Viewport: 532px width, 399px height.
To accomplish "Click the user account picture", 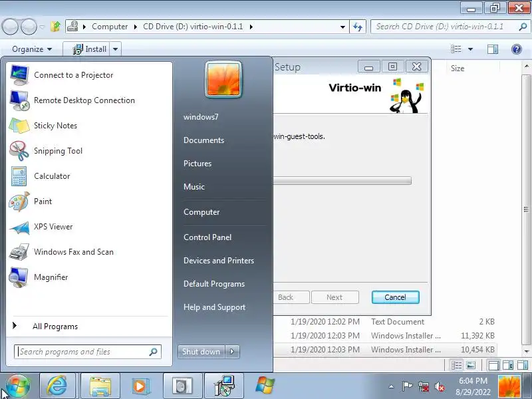I will point(223,80).
